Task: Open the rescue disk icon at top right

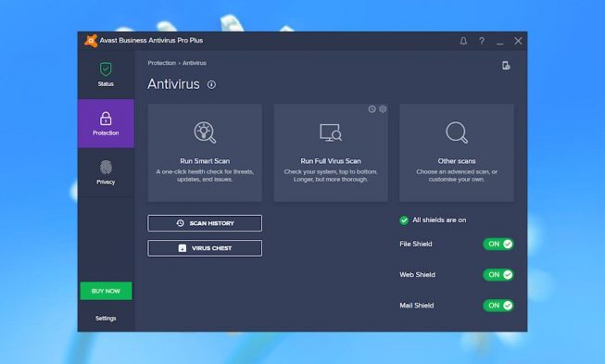Action: pos(506,66)
